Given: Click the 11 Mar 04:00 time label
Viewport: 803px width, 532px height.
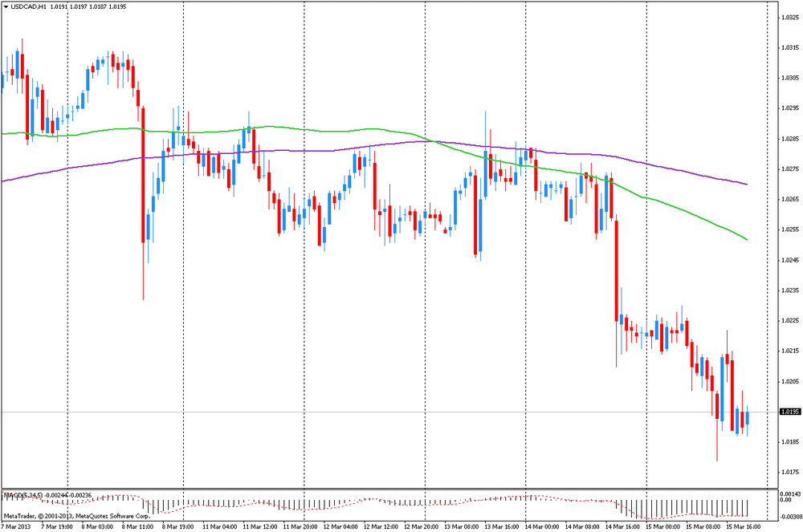Looking at the screenshot, I should point(219,526).
